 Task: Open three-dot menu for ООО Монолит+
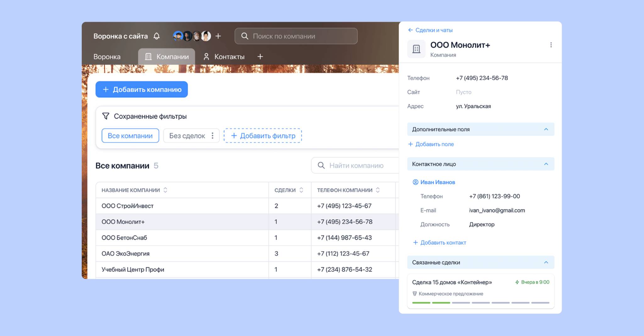click(x=551, y=45)
